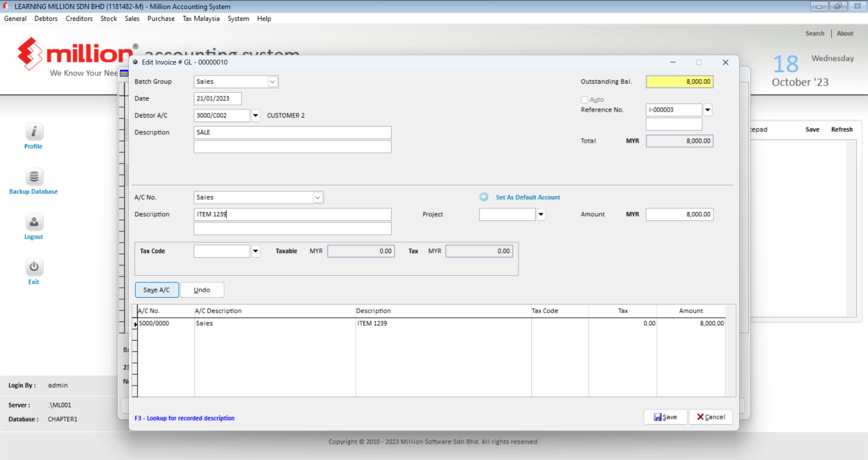The height and width of the screenshot is (460, 868).
Task: Expand the A/C No. Sales combo box
Action: pos(318,198)
